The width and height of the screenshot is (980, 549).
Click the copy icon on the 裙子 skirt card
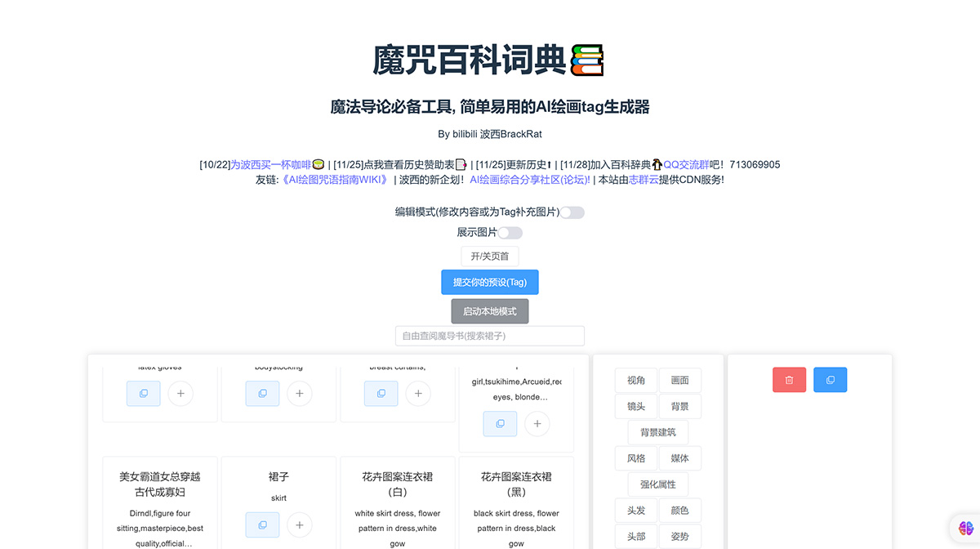262,524
